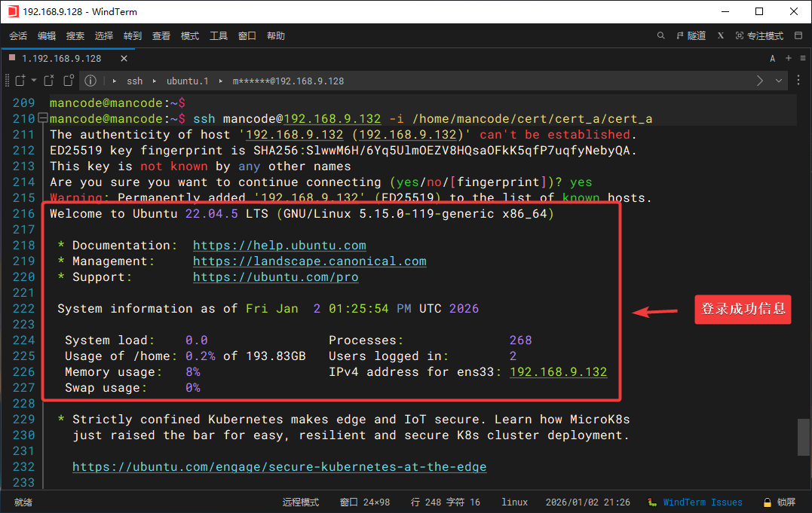Close the 1.192.168.9.128 tab
The height and width of the screenshot is (513, 812).
tap(124, 58)
